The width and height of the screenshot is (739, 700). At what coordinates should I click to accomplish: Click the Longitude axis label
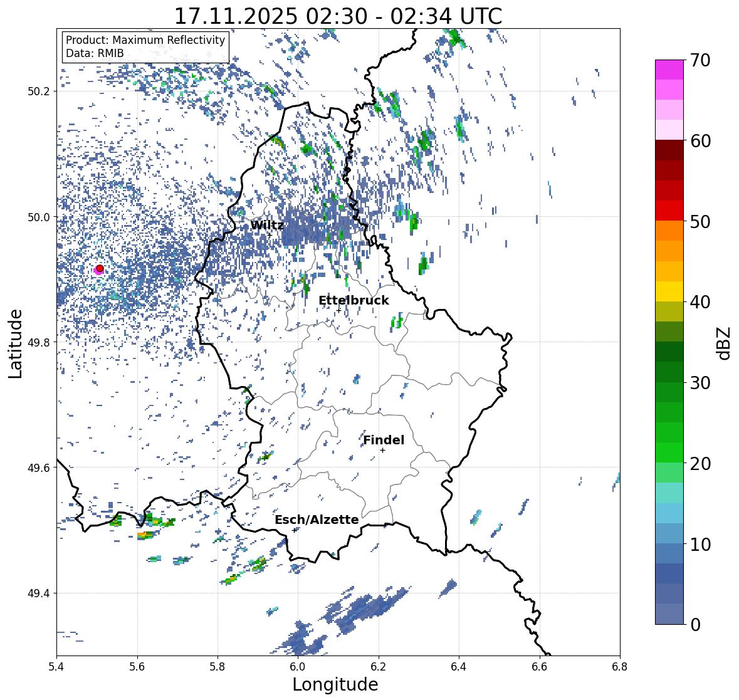(335, 684)
